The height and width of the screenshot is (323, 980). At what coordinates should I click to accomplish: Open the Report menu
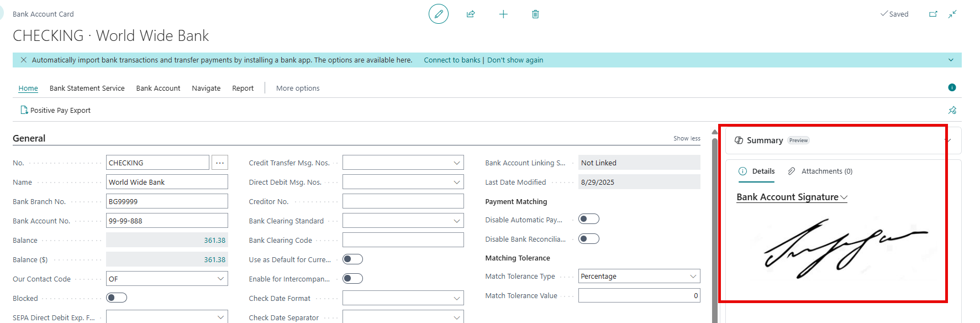[243, 88]
